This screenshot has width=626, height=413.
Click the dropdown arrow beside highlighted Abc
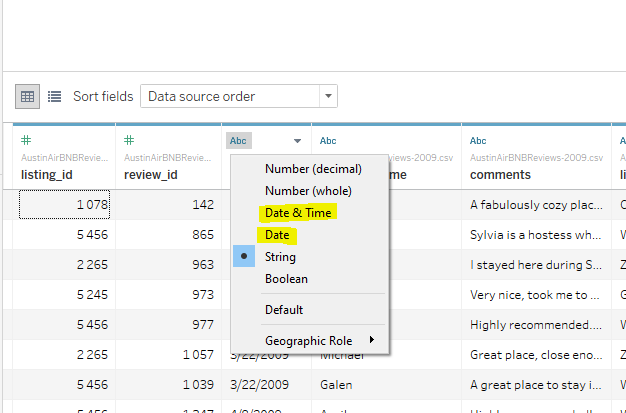point(297,142)
